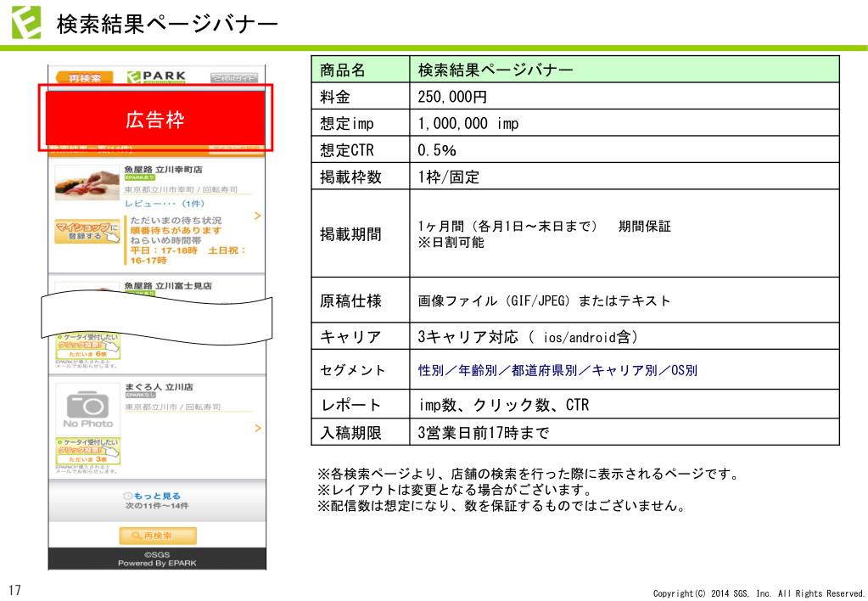Tap the No Photo camera placeholder
The image size is (868, 601).
(x=87, y=408)
